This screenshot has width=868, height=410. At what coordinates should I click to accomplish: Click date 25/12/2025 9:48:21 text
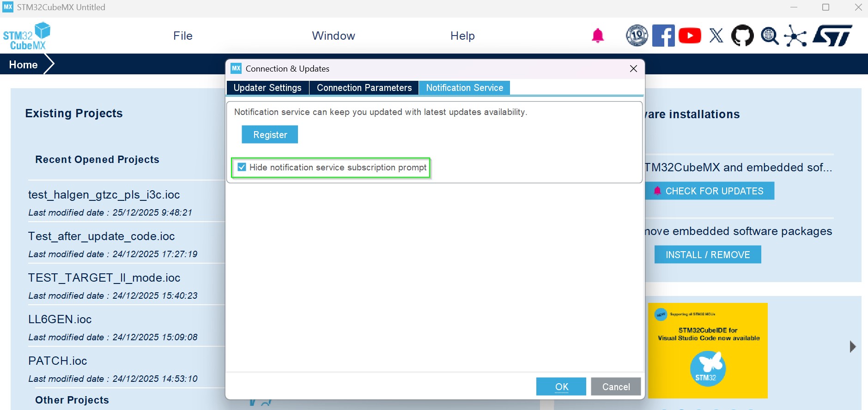pyautogui.click(x=152, y=212)
